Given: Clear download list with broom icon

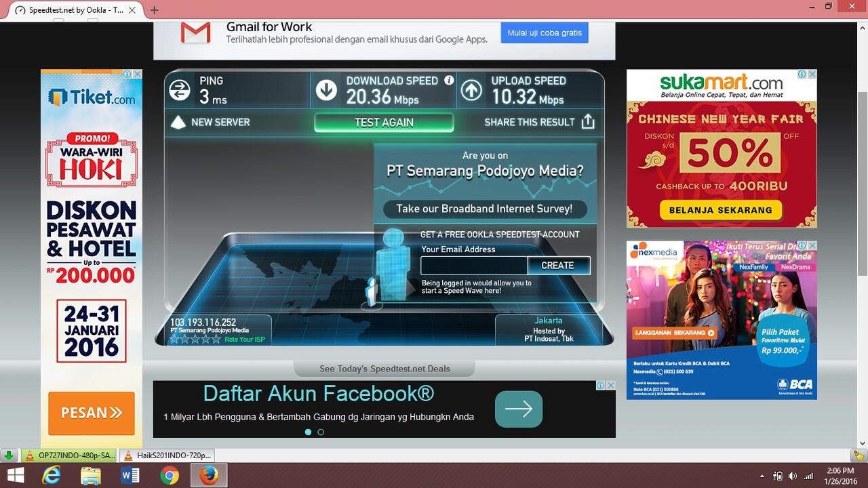Looking at the screenshot, I should (x=859, y=455).
